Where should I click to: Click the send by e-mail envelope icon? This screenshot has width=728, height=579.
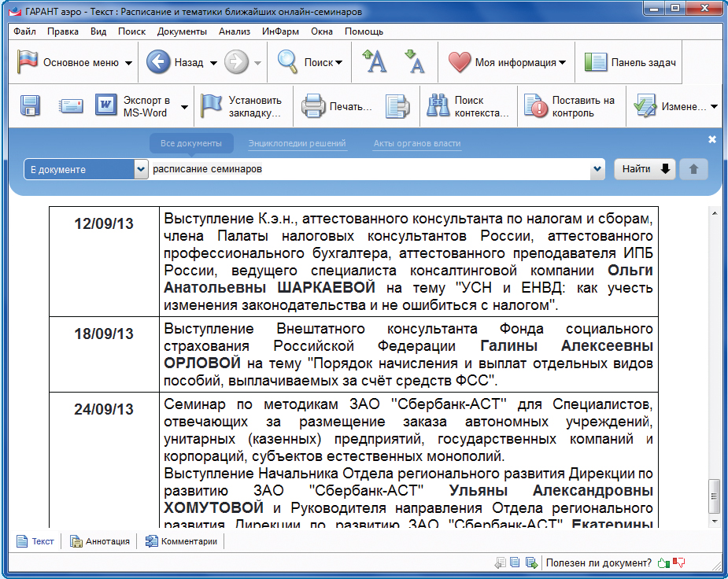pos(71,106)
